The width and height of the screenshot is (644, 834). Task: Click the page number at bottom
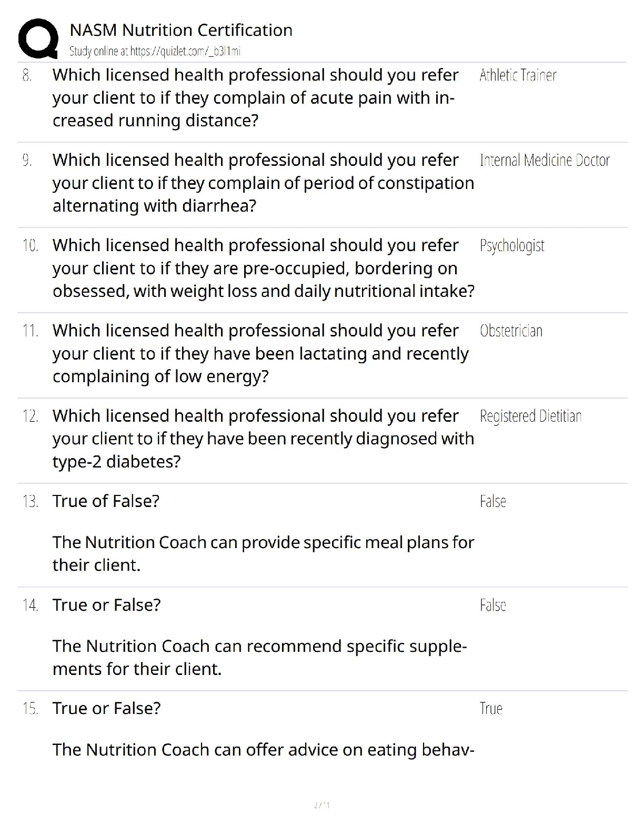(321, 805)
